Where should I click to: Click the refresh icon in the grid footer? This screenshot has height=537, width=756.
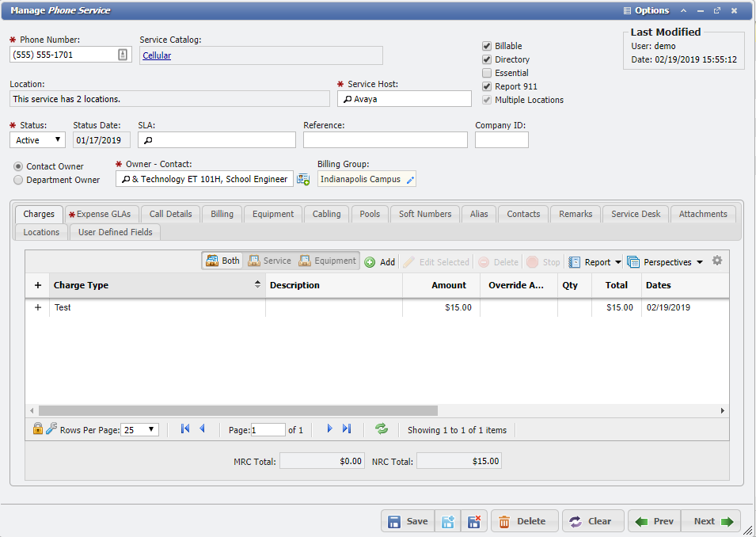click(x=382, y=428)
